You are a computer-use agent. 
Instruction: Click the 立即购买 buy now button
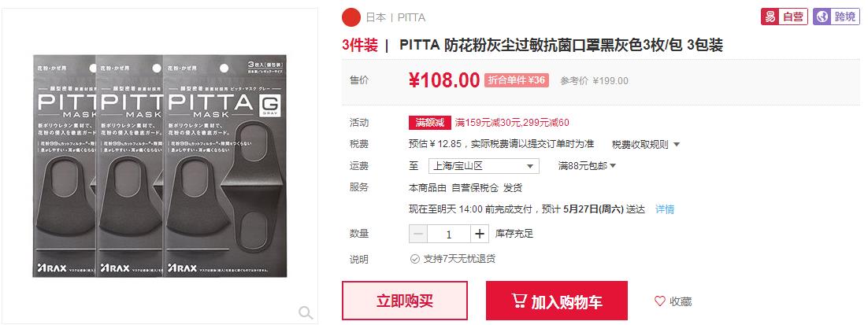405,301
